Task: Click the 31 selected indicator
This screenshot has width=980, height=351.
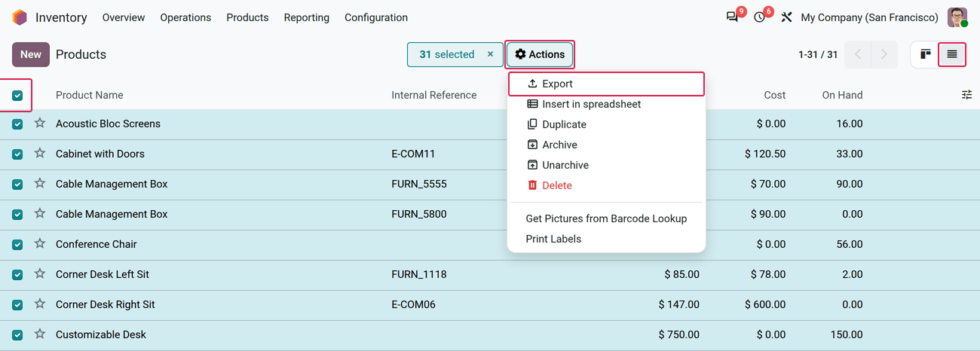Action: point(447,54)
